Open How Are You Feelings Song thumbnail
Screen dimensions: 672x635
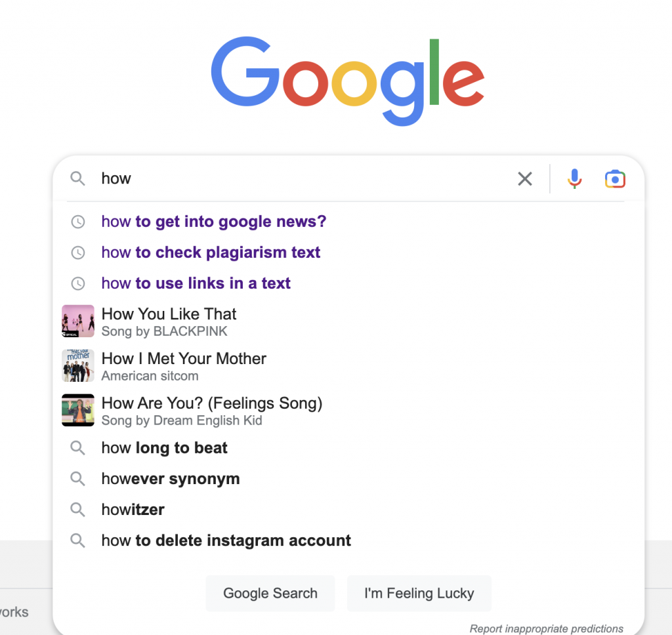click(x=78, y=410)
